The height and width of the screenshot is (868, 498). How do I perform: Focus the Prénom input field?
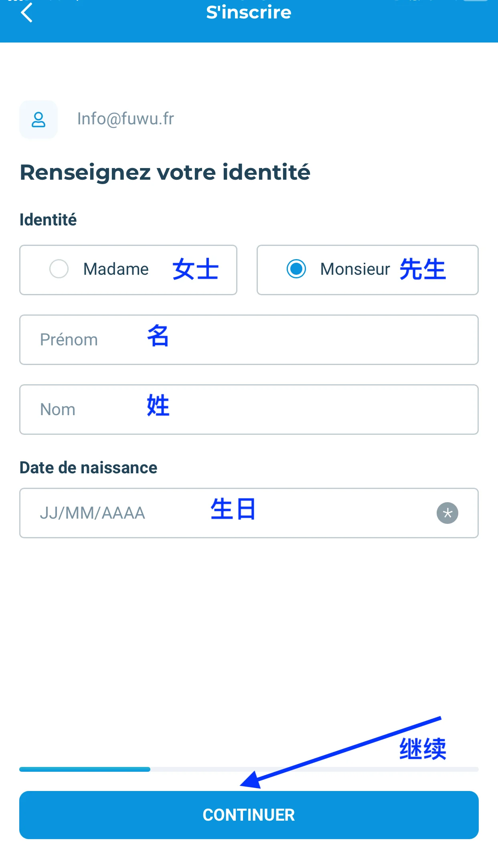(x=249, y=340)
